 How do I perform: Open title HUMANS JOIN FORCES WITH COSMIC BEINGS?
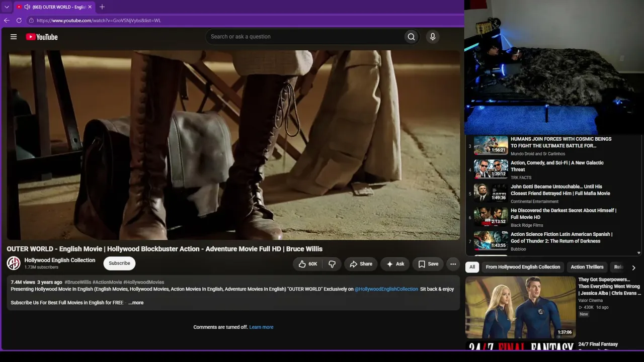click(561, 142)
